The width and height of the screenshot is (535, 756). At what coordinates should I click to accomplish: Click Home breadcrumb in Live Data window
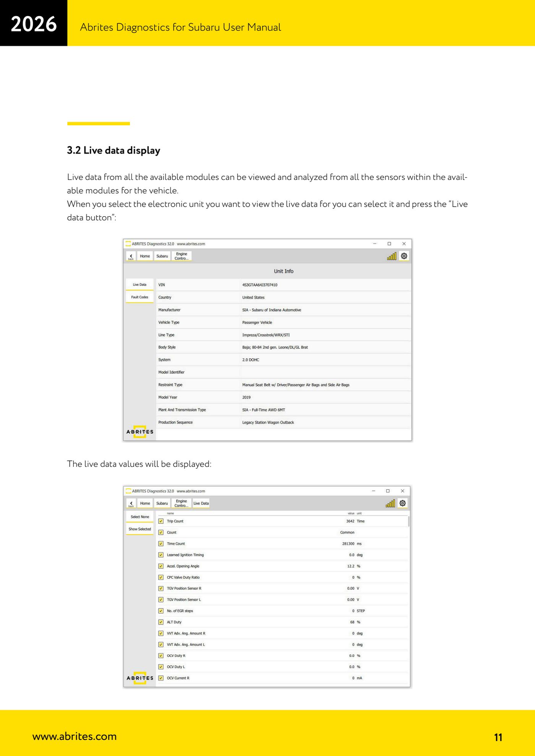145,503
